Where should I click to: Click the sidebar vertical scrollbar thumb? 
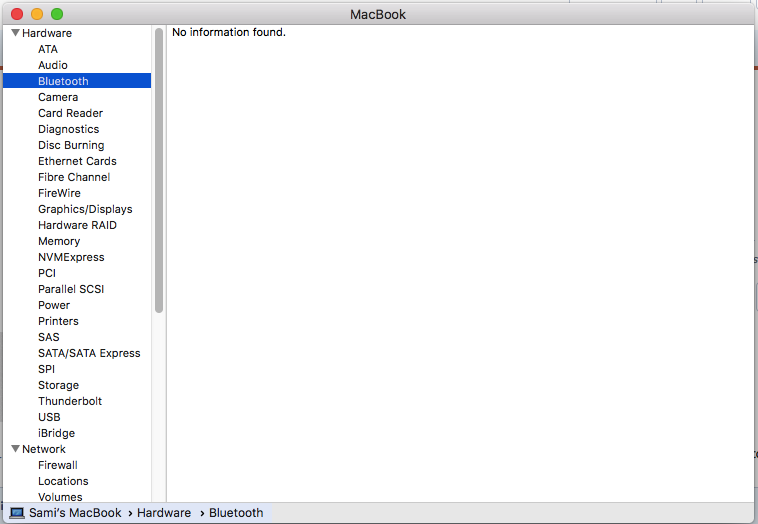(159, 170)
